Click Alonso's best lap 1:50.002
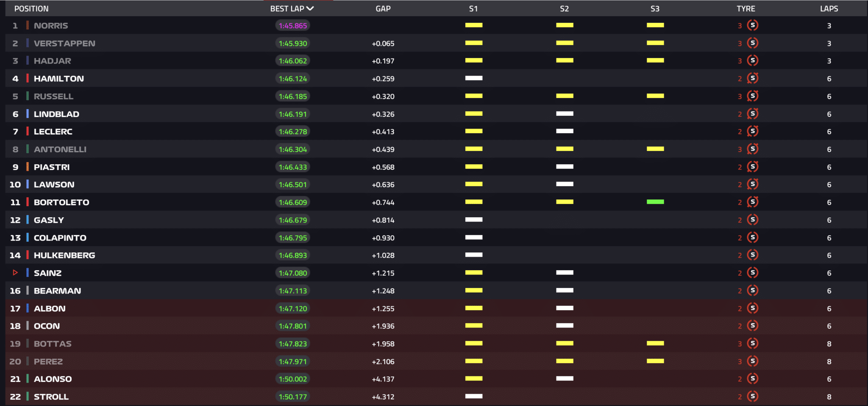Image resolution: width=868 pixels, height=406 pixels. [293, 379]
